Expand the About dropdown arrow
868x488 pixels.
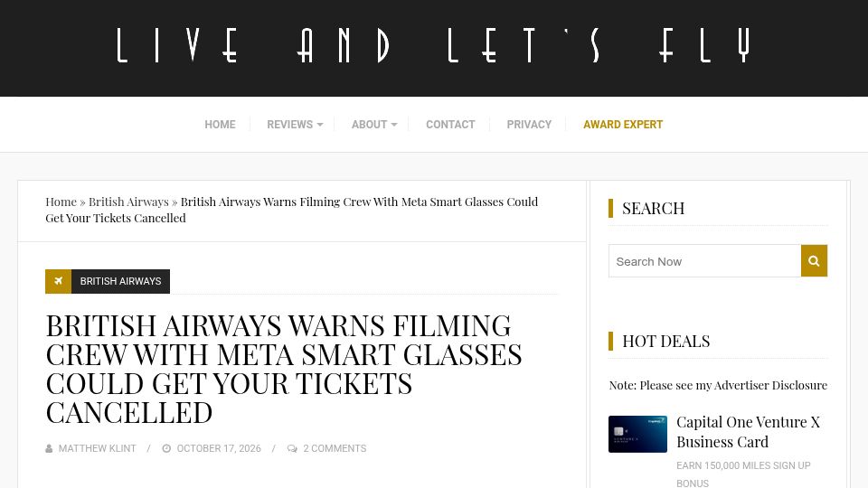click(x=394, y=125)
